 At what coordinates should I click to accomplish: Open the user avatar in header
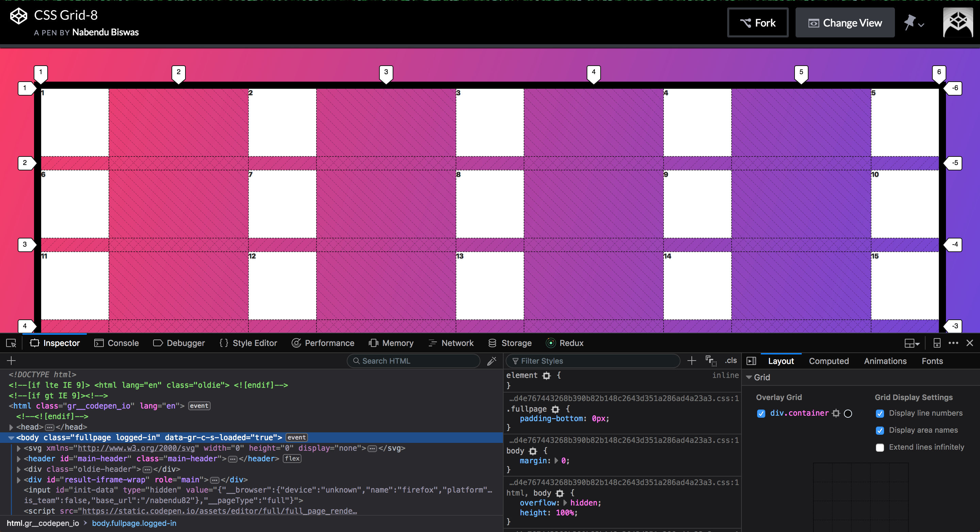click(958, 22)
